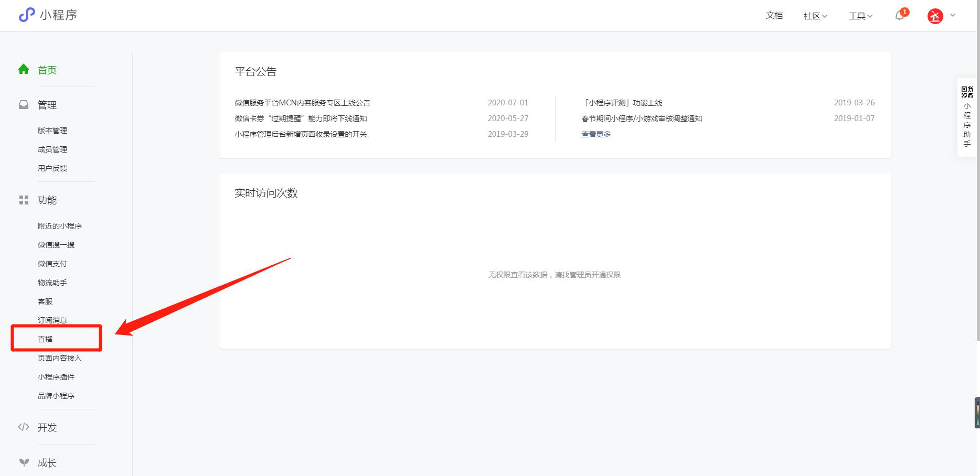
Task: Click the 成长 sprout icon
Action: 24,462
